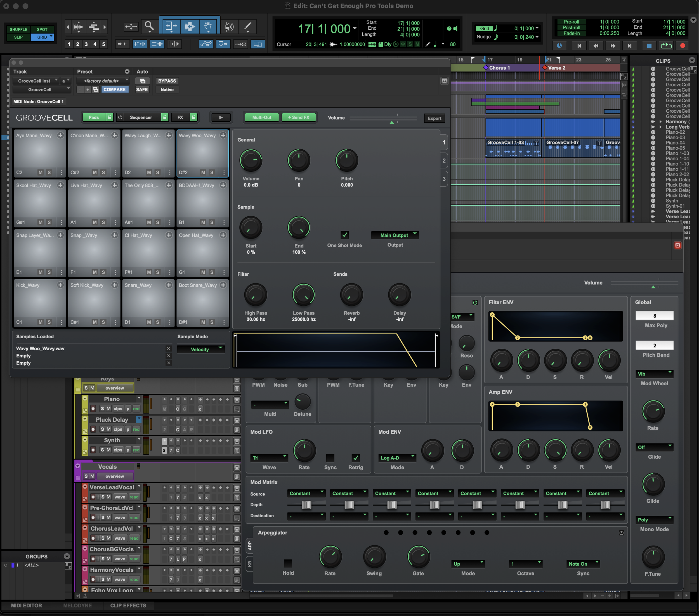699x616 pixels.
Task: Open options menu on Open Hat_Wavy pad
Action: point(224,272)
